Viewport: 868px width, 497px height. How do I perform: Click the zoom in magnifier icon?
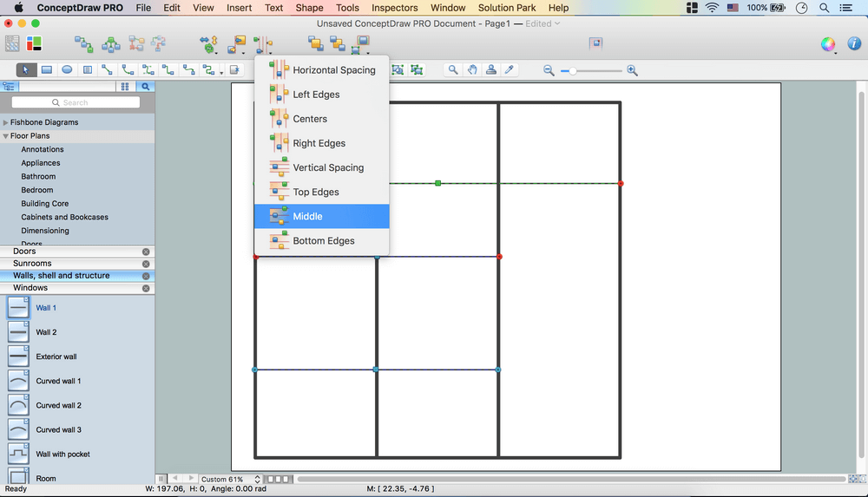click(632, 70)
